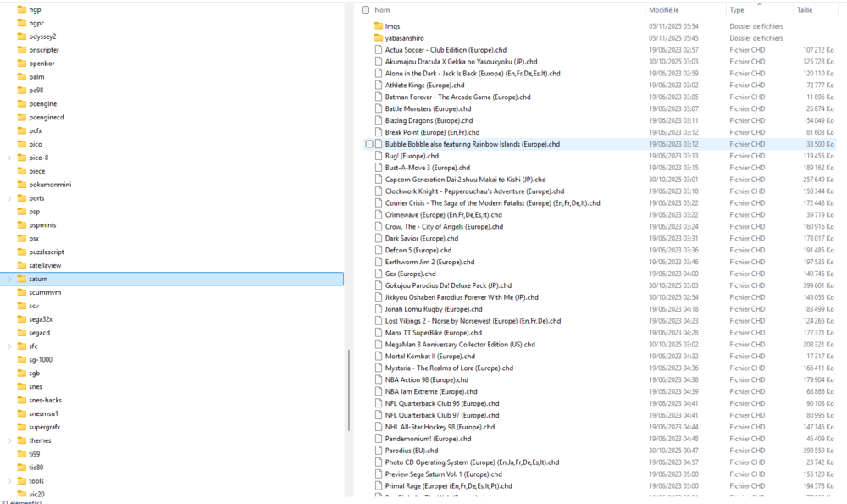This screenshot has height=504, width=847.
Task: Expand the pico-8 folder
Action: 9,158
